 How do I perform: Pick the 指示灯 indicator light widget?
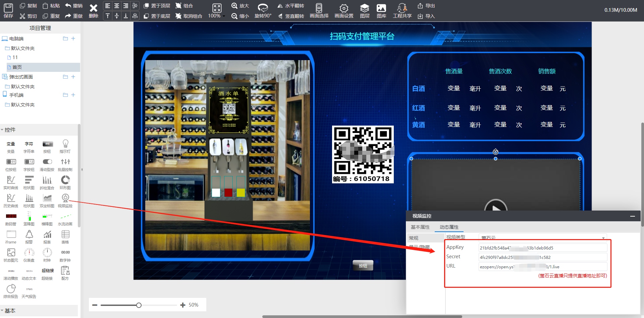pos(65,147)
